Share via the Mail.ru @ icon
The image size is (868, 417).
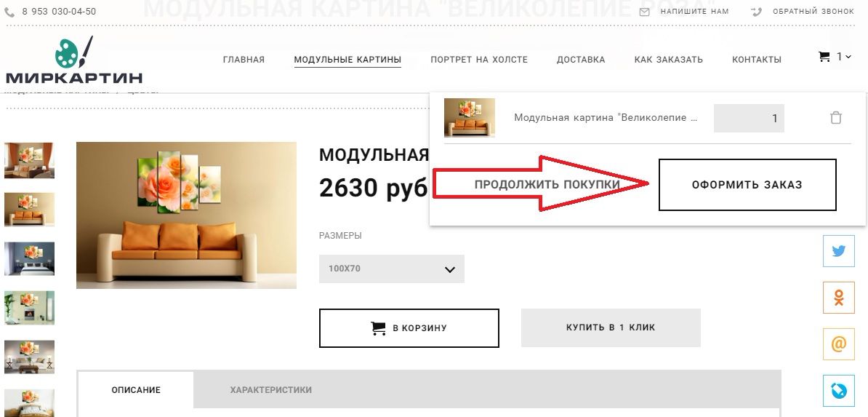(x=839, y=344)
